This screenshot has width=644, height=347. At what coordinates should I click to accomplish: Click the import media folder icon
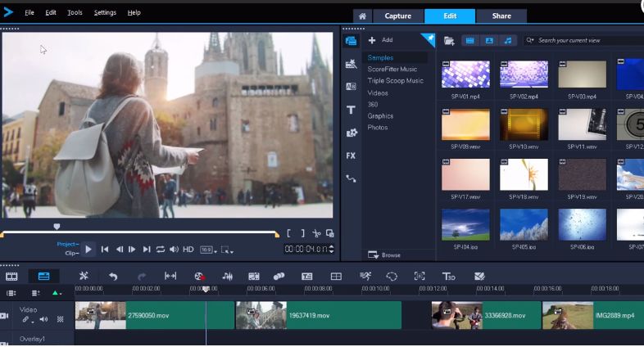(x=449, y=40)
